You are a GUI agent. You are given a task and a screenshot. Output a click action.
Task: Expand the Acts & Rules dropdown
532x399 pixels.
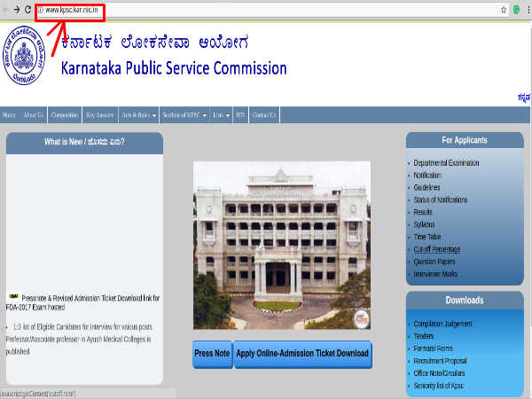point(139,115)
